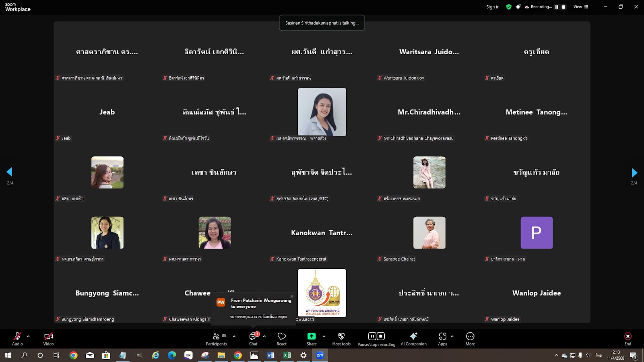Image resolution: width=644 pixels, height=362 pixels.
Task: Click the muted mic icon beside small Jeab label
Action: 58,138
